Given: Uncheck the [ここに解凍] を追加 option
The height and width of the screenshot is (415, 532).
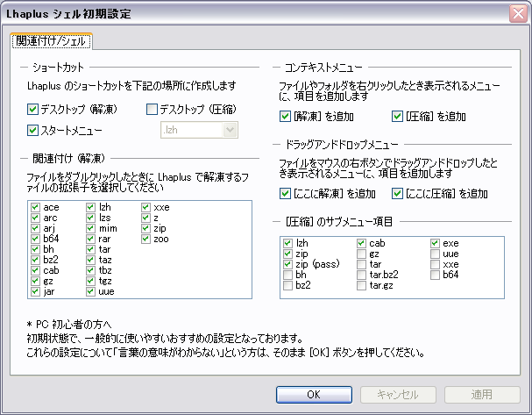Looking at the screenshot, I should click(x=285, y=194).
